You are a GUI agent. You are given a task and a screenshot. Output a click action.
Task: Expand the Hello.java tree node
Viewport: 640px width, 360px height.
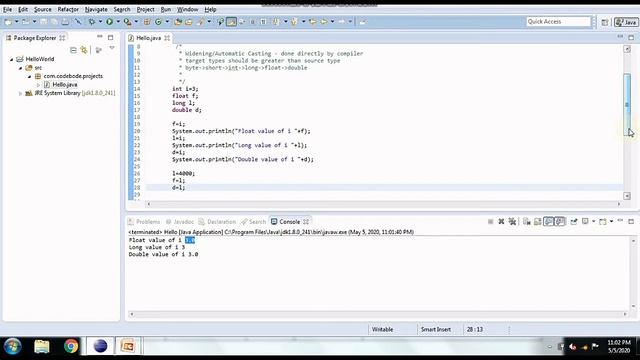click(38, 85)
